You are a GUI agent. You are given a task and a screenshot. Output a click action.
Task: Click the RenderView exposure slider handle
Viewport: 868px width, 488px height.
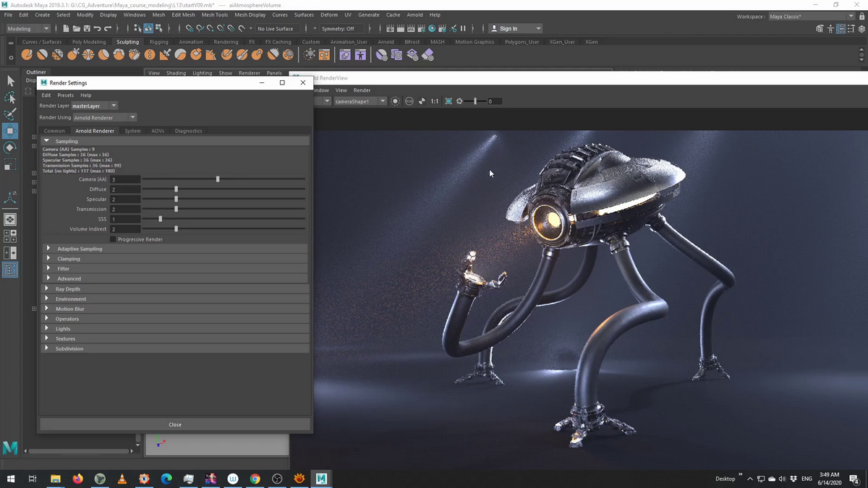[475, 101]
